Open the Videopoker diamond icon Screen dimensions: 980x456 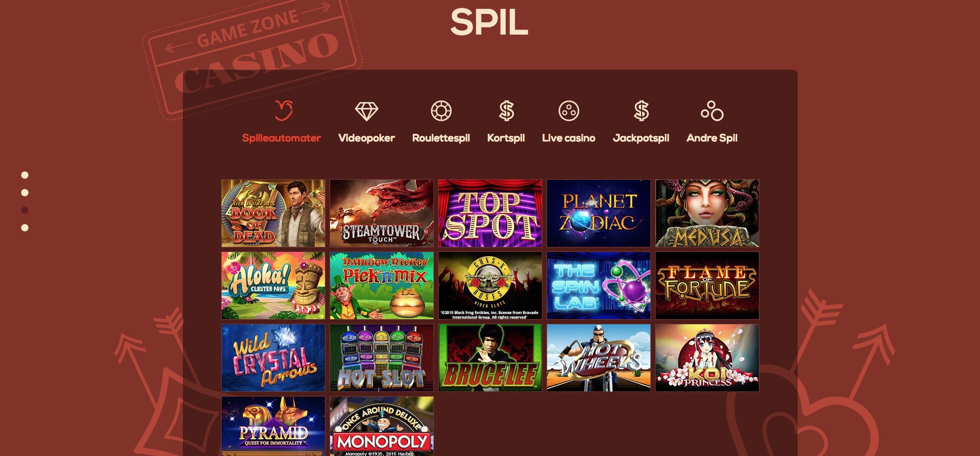tap(367, 111)
